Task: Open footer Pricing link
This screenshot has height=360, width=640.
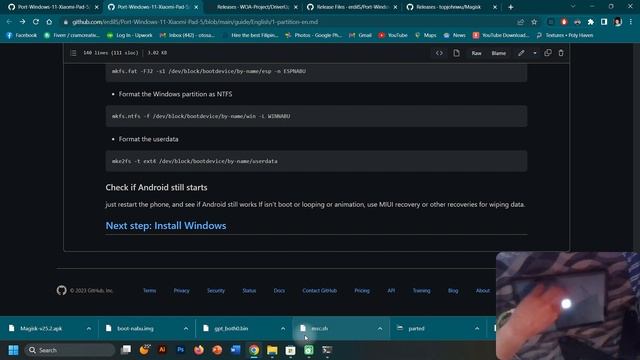Action: point(362,291)
